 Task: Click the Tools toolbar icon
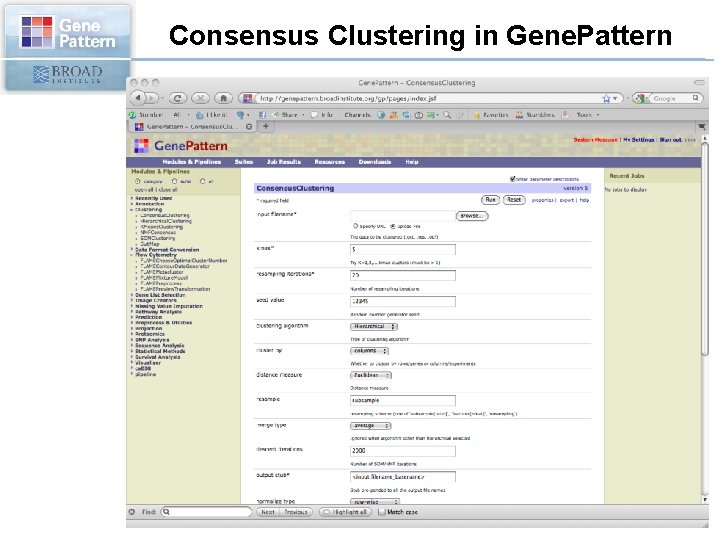[x=566, y=115]
